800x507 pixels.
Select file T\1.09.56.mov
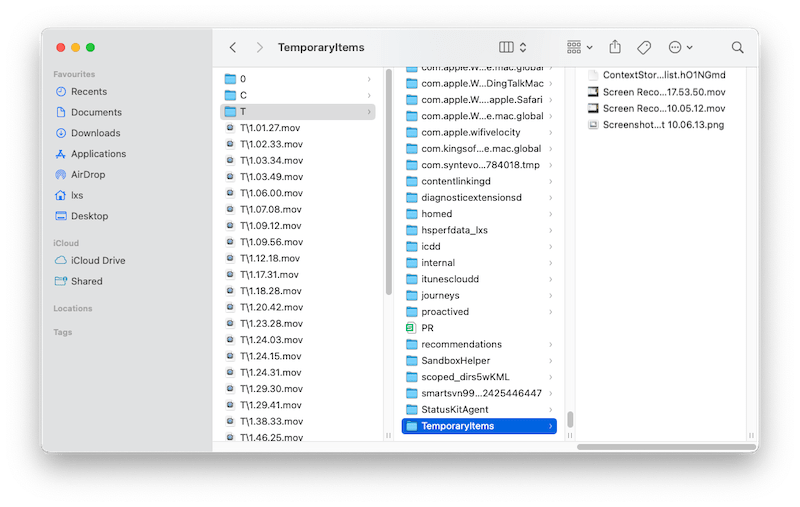click(x=298, y=242)
